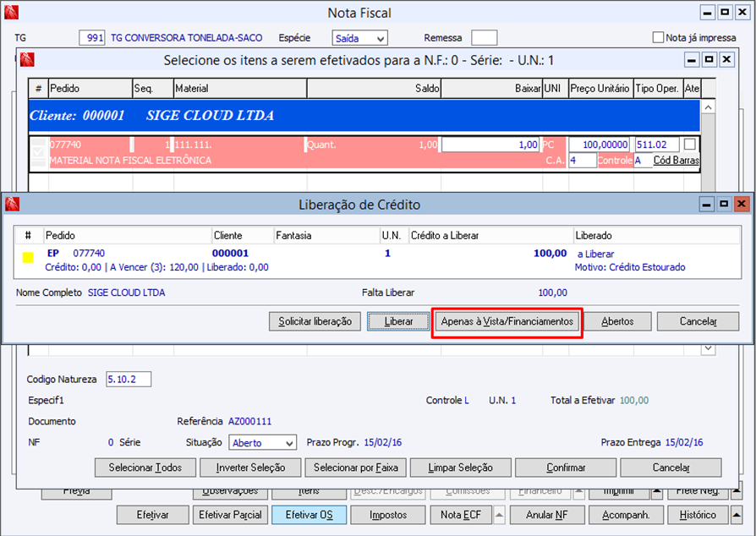Request release via Solicitar liberação
This screenshot has width=756, height=536.
point(315,321)
